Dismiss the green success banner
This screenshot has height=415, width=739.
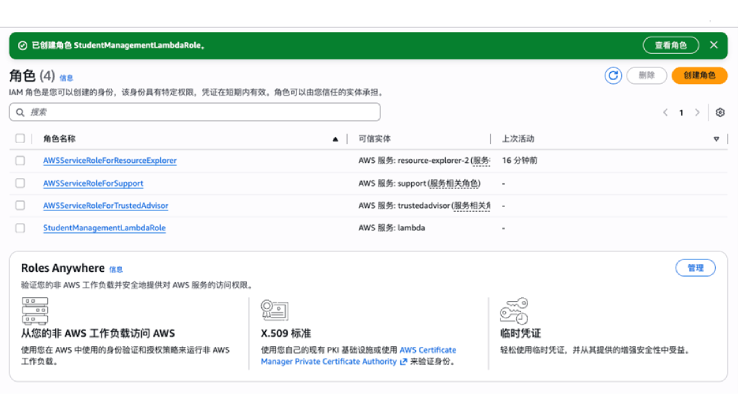click(x=713, y=45)
